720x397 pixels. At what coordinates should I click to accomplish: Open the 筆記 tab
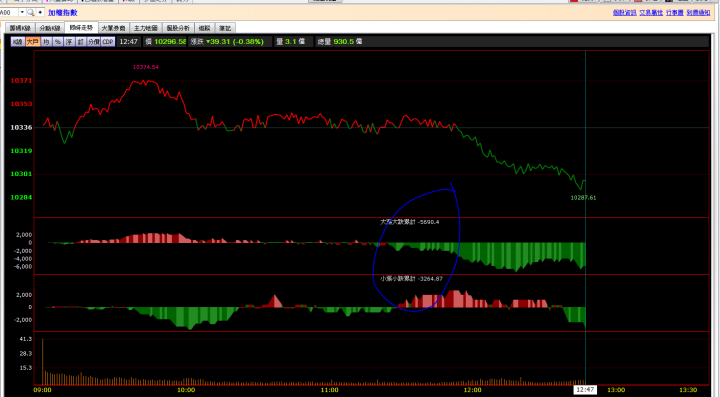point(225,28)
